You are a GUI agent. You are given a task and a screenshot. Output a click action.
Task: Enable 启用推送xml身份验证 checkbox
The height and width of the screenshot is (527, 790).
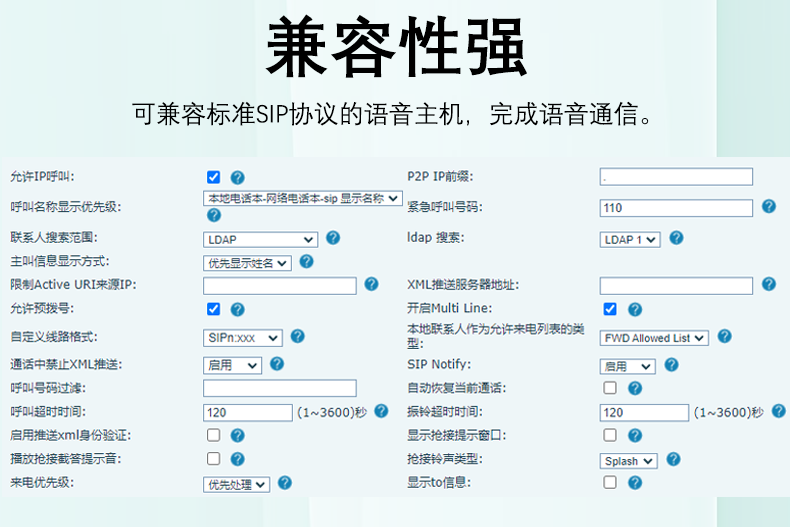click(213, 435)
